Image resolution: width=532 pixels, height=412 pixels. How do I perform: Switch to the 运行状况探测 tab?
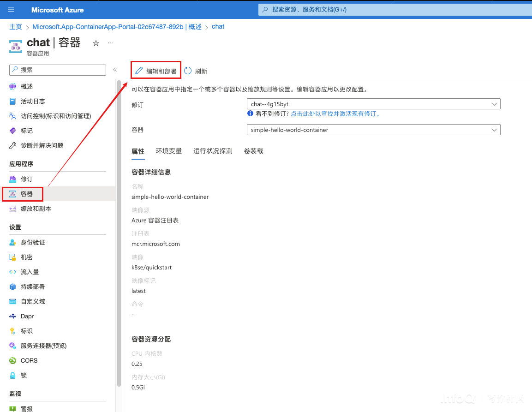click(213, 151)
